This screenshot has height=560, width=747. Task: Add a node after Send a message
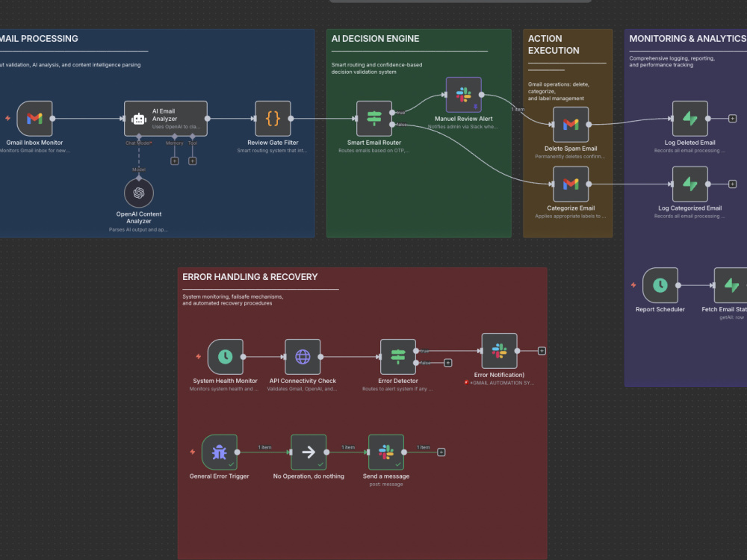pyautogui.click(x=441, y=452)
